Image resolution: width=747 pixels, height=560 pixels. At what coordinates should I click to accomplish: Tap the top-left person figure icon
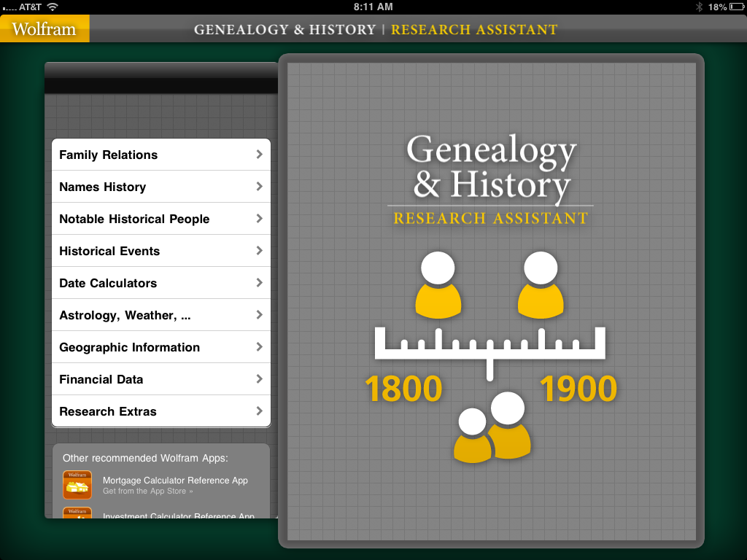pos(438,284)
